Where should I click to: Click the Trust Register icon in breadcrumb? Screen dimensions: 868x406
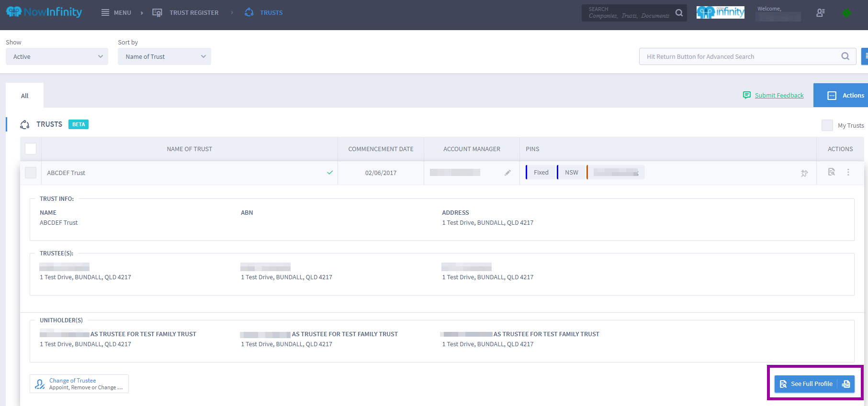tap(157, 12)
